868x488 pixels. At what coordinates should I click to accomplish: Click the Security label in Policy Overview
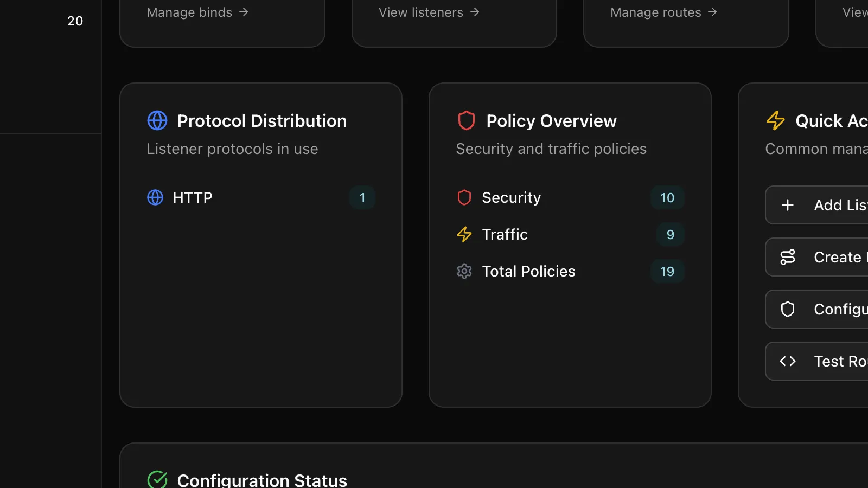coord(512,198)
